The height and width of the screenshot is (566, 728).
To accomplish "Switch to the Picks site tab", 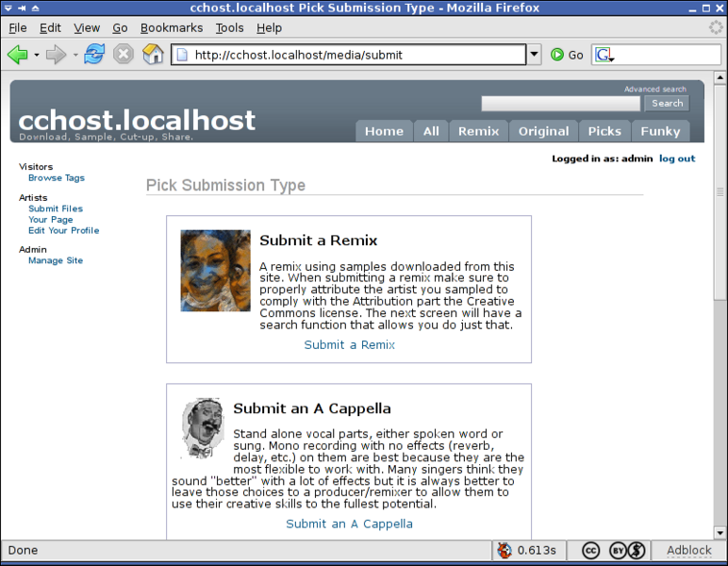I will 604,131.
